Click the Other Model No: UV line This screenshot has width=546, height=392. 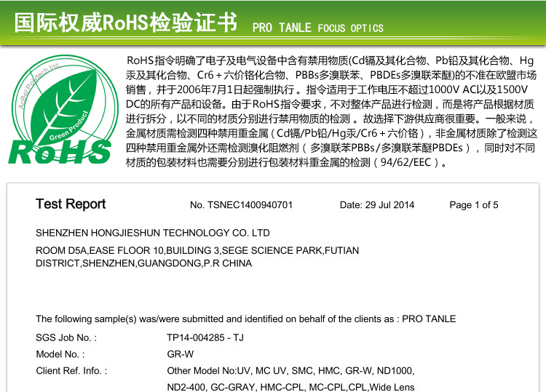click(x=290, y=371)
